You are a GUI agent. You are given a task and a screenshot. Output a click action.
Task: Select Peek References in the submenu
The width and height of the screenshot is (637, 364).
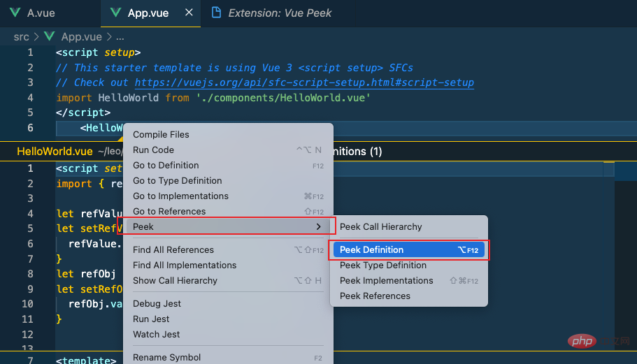coord(375,296)
